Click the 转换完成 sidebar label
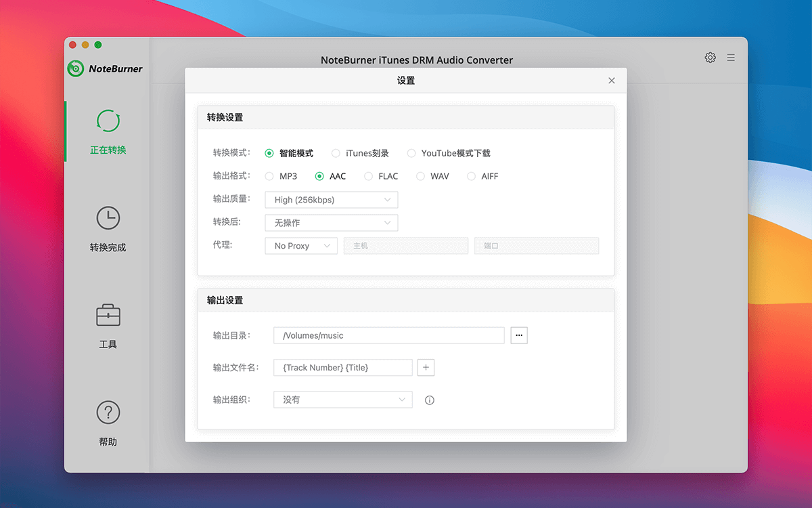This screenshot has width=812, height=508. point(108,248)
